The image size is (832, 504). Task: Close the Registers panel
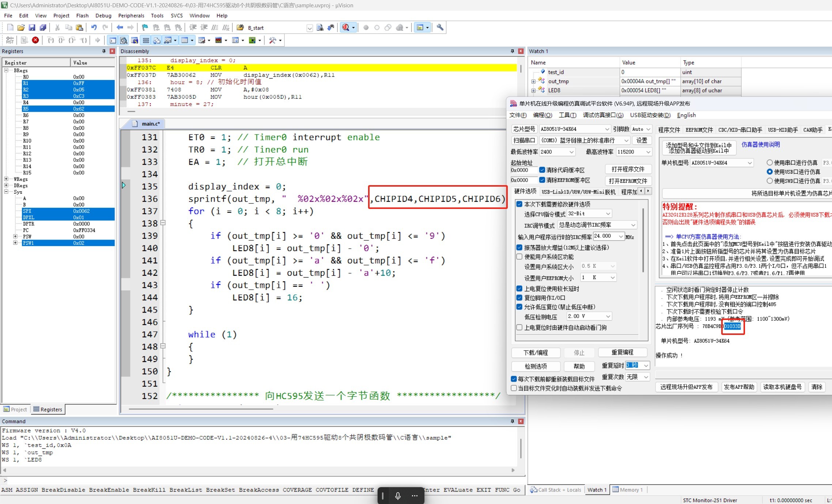point(112,51)
